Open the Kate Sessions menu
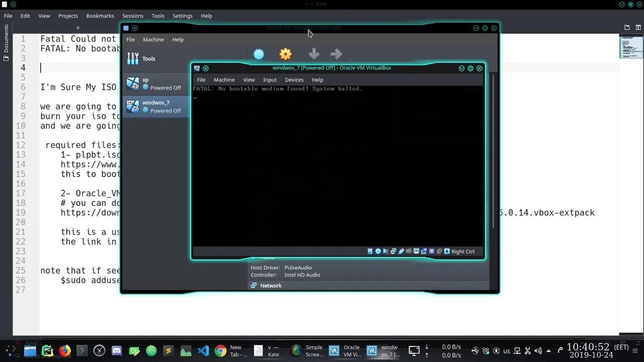This screenshot has height=362, width=644. [x=133, y=16]
